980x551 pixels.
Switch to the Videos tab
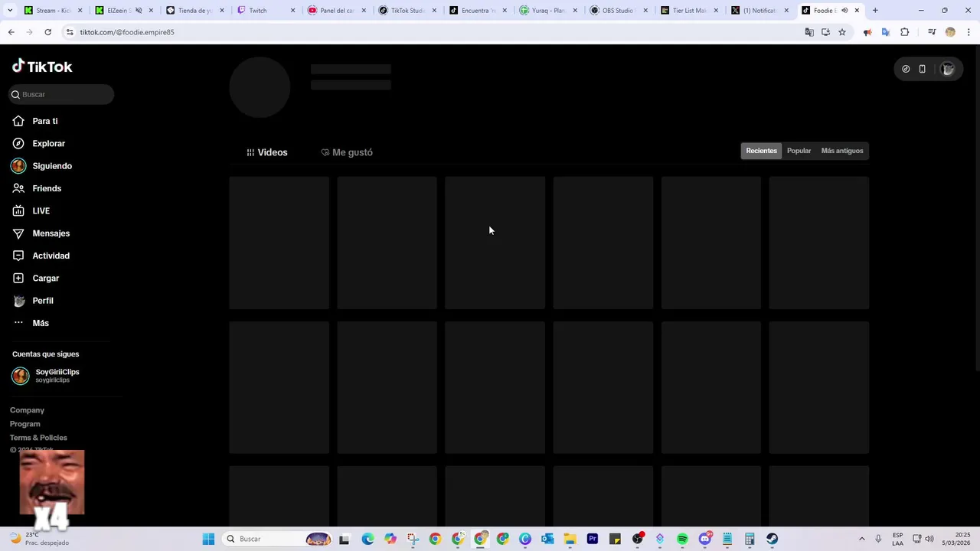[x=267, y=152]
